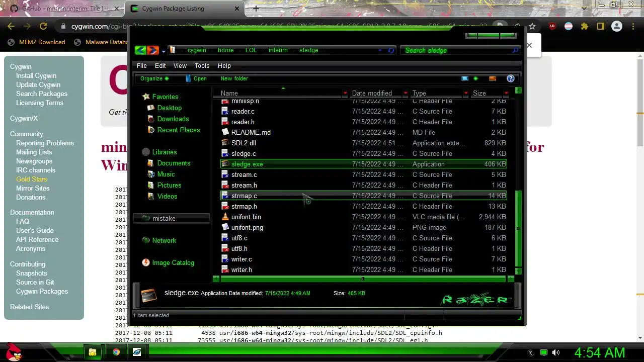Click the interim breadcrumb in address bar
The width and height of the screenshot is (644, 362).
tap(278, 50)
